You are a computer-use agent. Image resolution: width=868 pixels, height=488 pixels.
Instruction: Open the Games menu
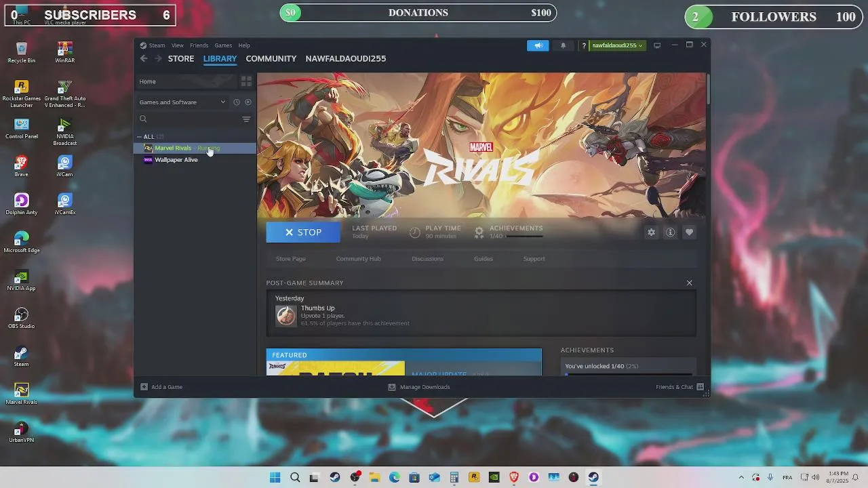[x=223, y=45]
